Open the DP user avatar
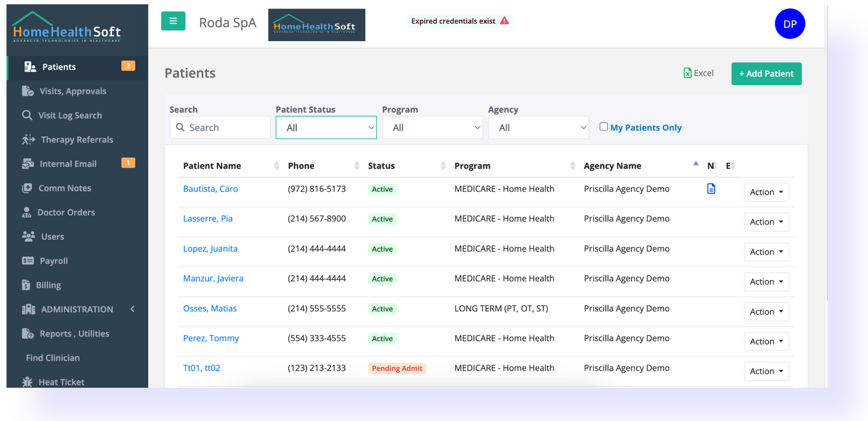 (x=790, y=24)
